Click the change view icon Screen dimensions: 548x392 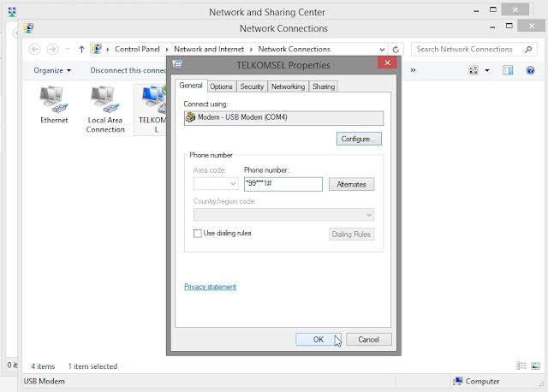[474, 70]
